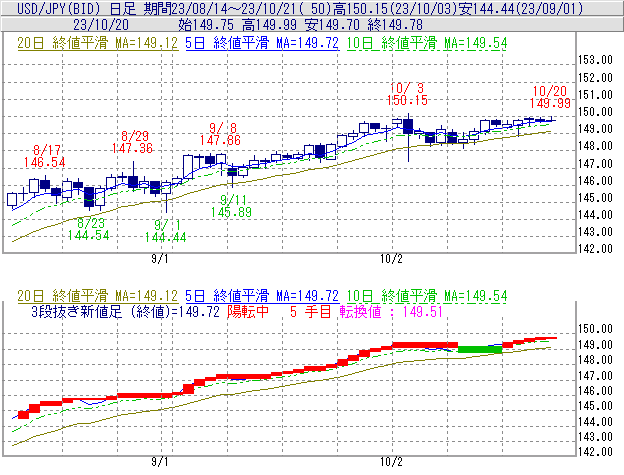
Task: Click the 9/1 144.44 low annotation
Action: click(166, 231)
